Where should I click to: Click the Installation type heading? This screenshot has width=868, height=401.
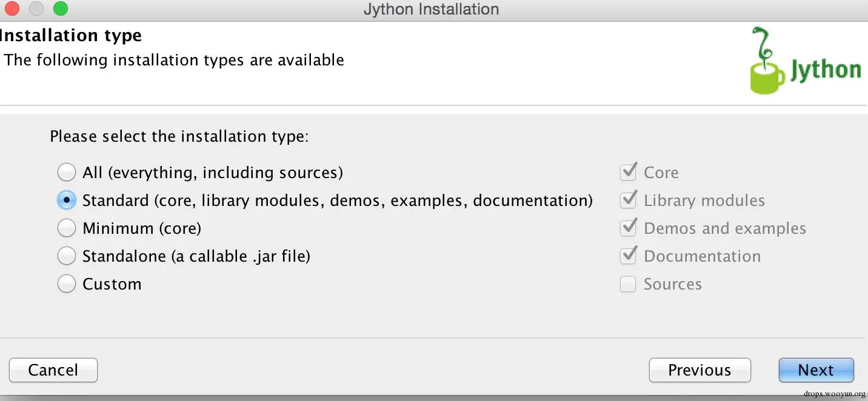tap(71, 36)
